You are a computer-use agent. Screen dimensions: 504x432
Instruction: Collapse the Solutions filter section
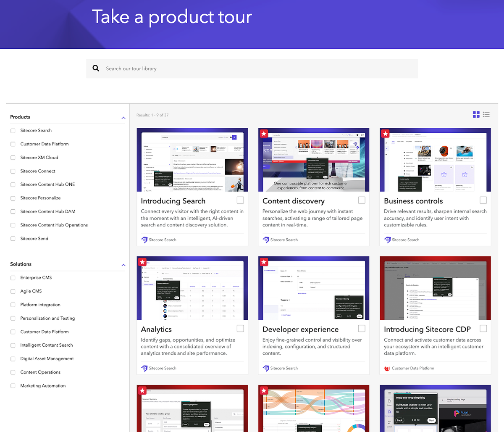(123, 265)
